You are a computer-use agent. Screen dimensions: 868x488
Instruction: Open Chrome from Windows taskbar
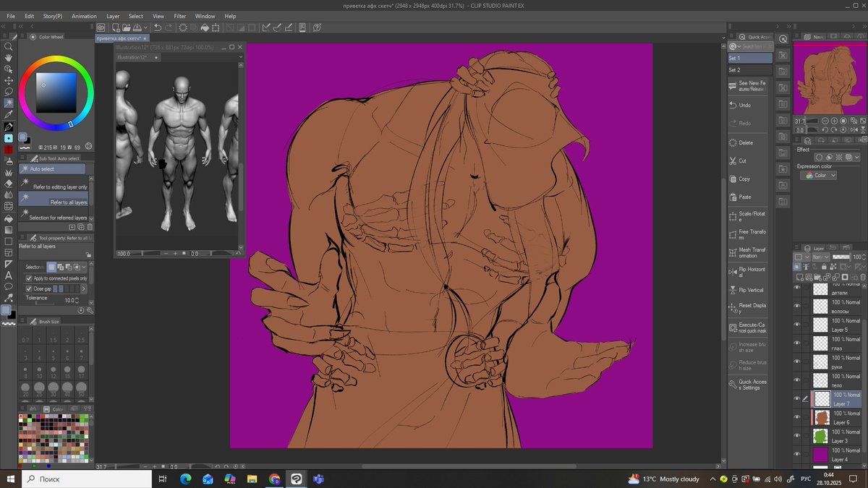275,479
